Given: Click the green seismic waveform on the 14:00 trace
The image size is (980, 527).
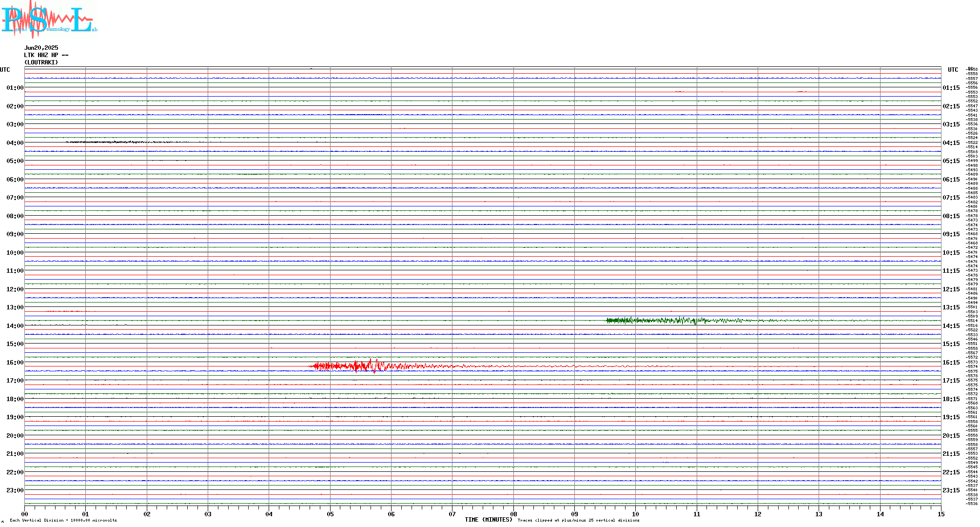Looking at the screenshot, I should pos(683,321).
